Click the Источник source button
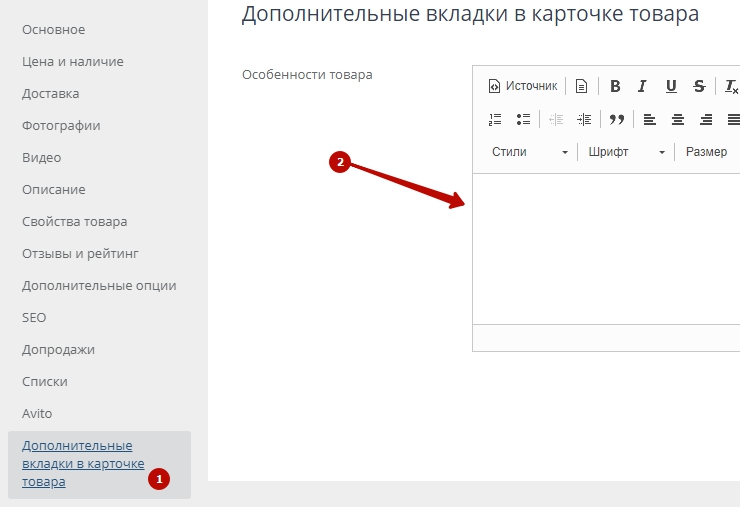The image size is (740, 507). (522, 86)
